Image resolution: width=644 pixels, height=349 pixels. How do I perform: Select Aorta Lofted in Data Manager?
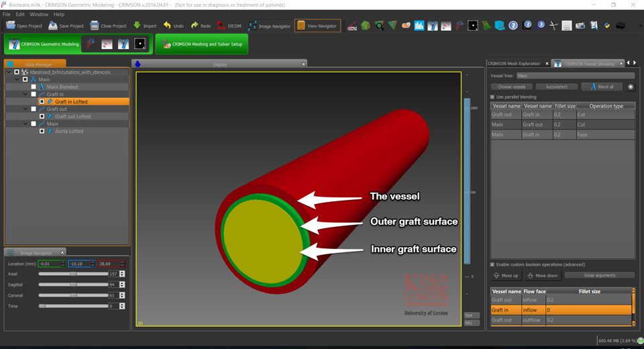coord(69,132)
